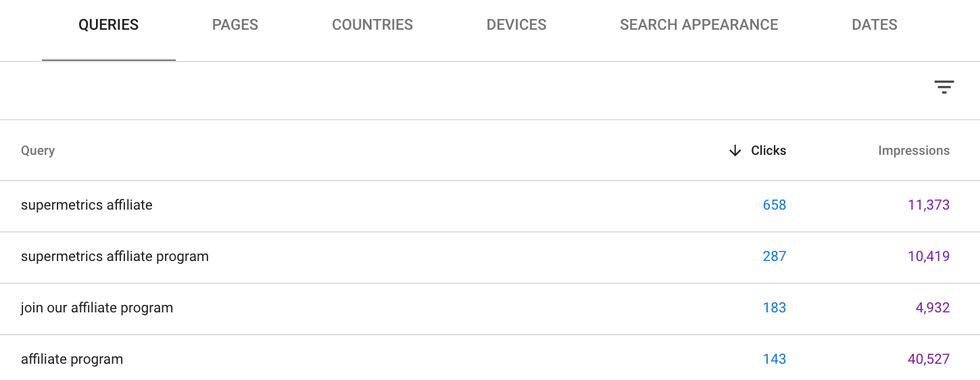This screenshot has width=980, height=380.
Task: Sort by the Impressions column header
Action: tap(914, 151)
